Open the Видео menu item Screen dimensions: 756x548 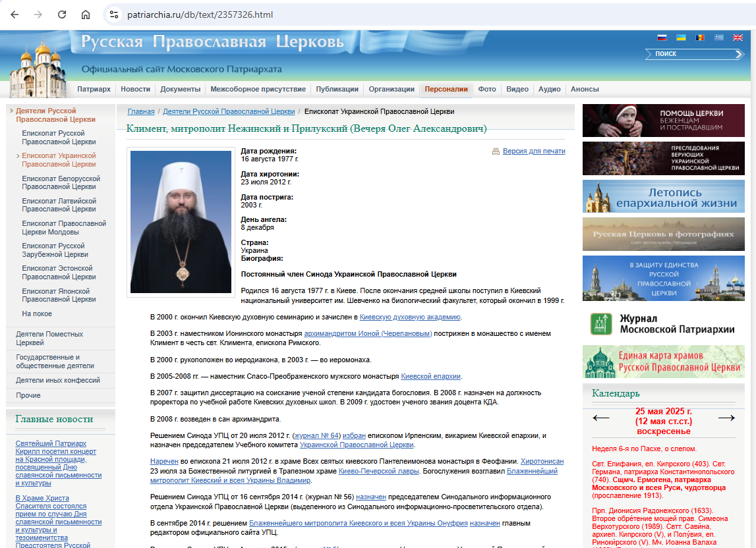point(517,89)
